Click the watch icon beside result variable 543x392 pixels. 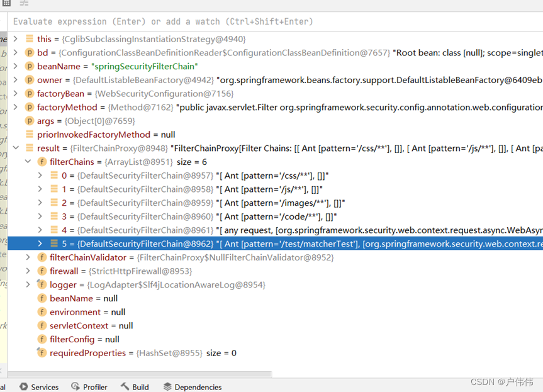tap(29, 148)
